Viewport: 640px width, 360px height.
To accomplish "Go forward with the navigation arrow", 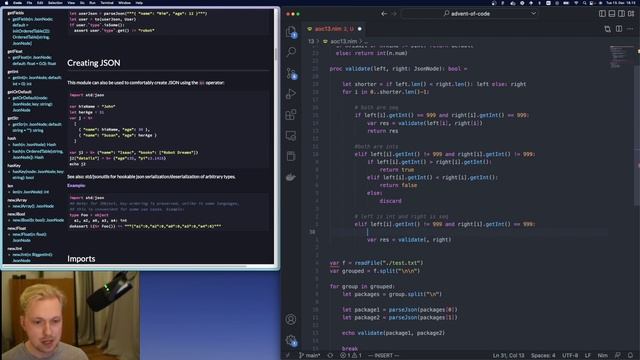I will coord(394,13).
